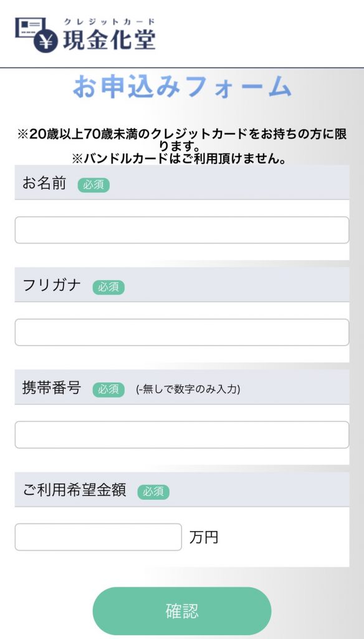The height and width of the screenshot is (639, 364).
Task: Focus the ご利用希望金額 amount field
Action: pos(98,537)
